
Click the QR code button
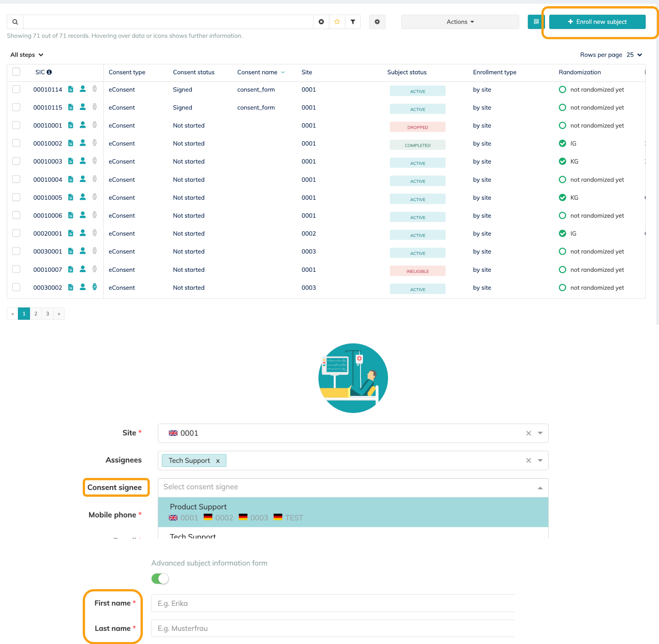pos(536,22)
